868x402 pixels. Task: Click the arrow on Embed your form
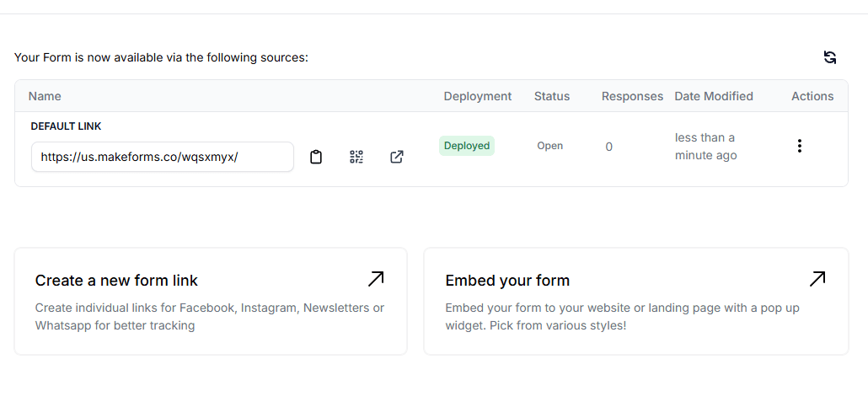point(817,279)
